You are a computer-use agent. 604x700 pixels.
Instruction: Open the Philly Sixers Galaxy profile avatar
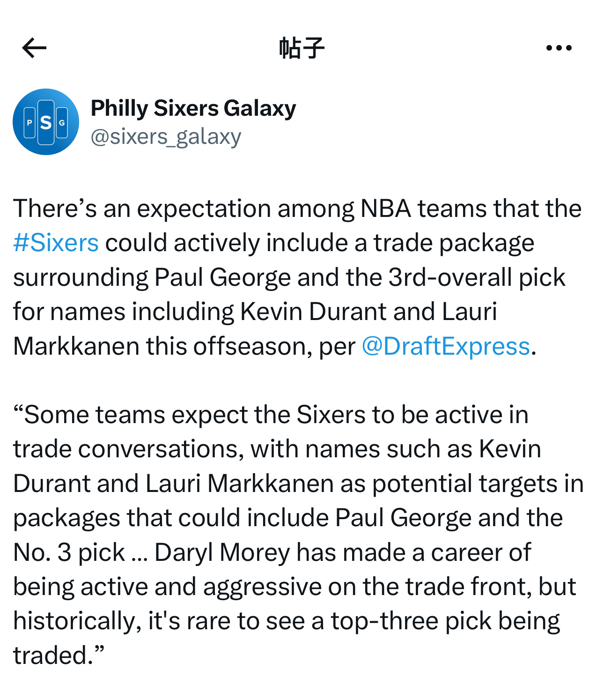click(46, 122)
